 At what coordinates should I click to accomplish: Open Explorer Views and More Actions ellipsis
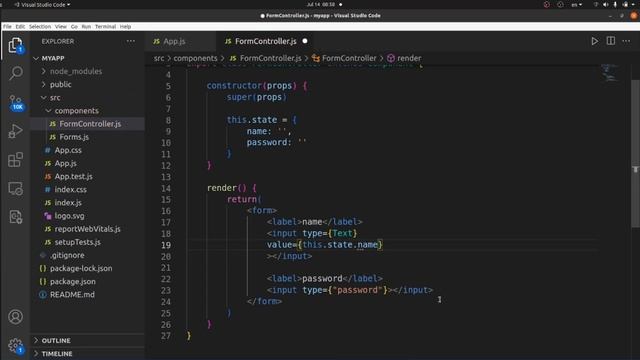point(131,41)
